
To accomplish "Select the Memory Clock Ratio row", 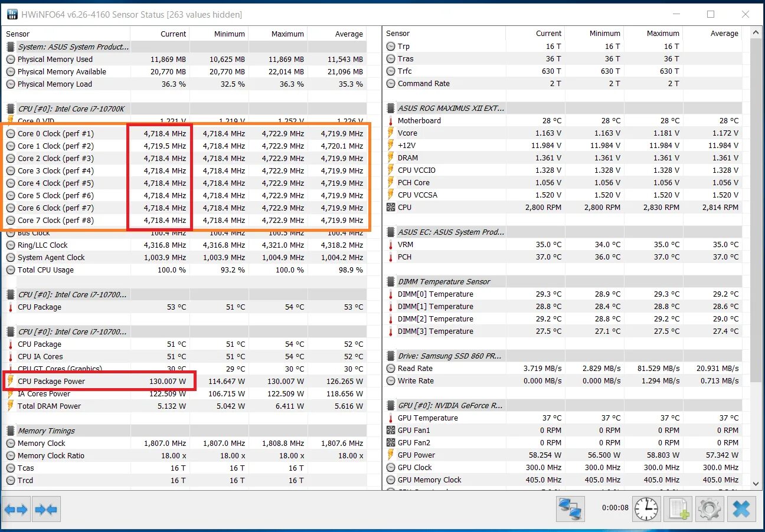I will pyautogui.click(x=185, y=456).
